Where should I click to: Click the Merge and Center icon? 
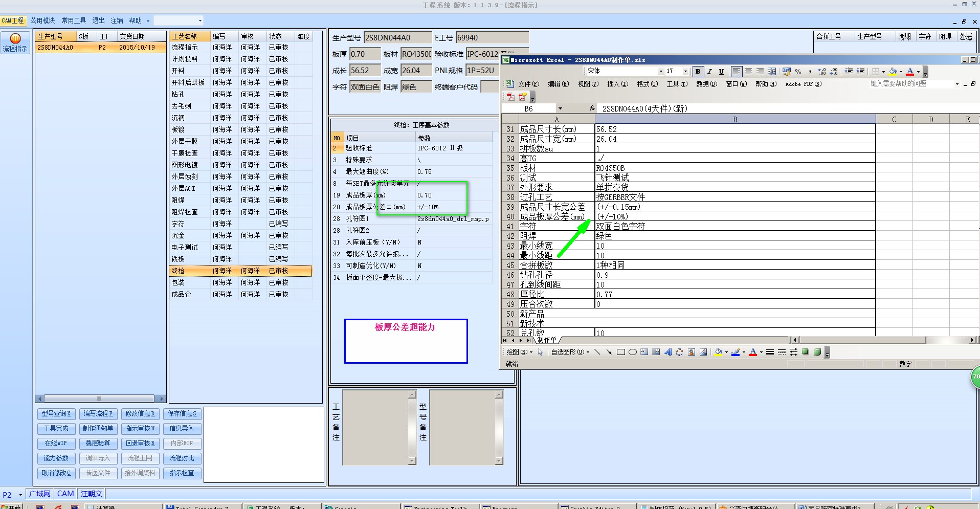[772, 72]
